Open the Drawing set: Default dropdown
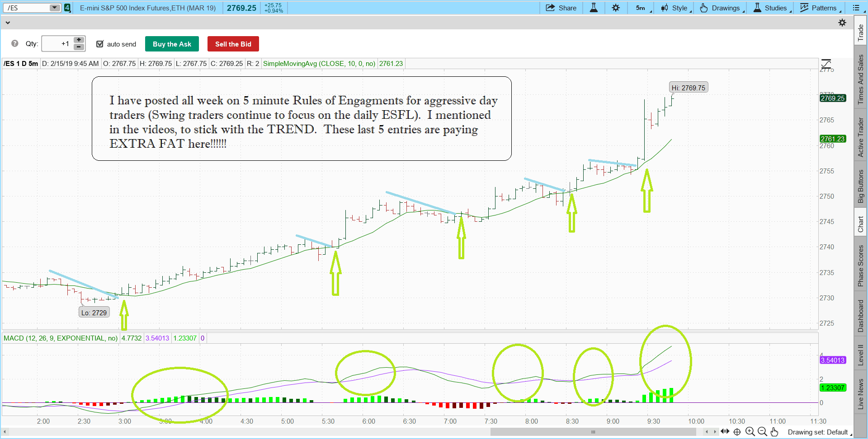The height and width of the screenshot is (439, 868). 819,432
